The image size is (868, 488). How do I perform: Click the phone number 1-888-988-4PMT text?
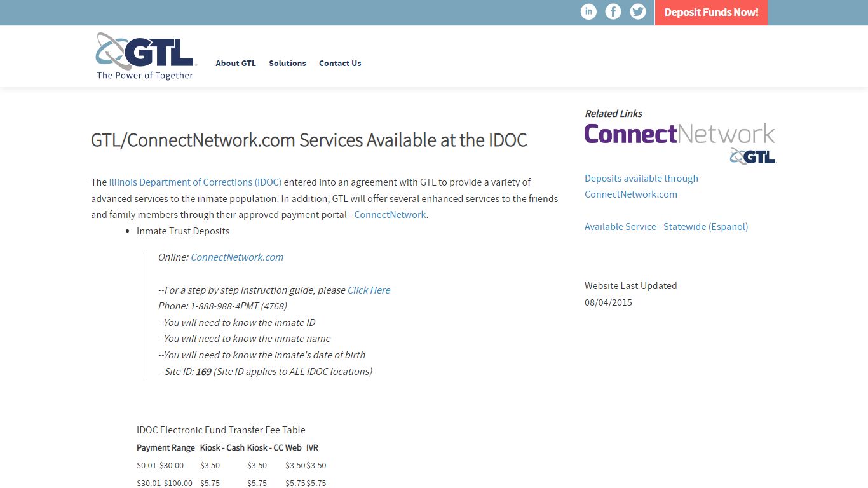pos(222,306)
